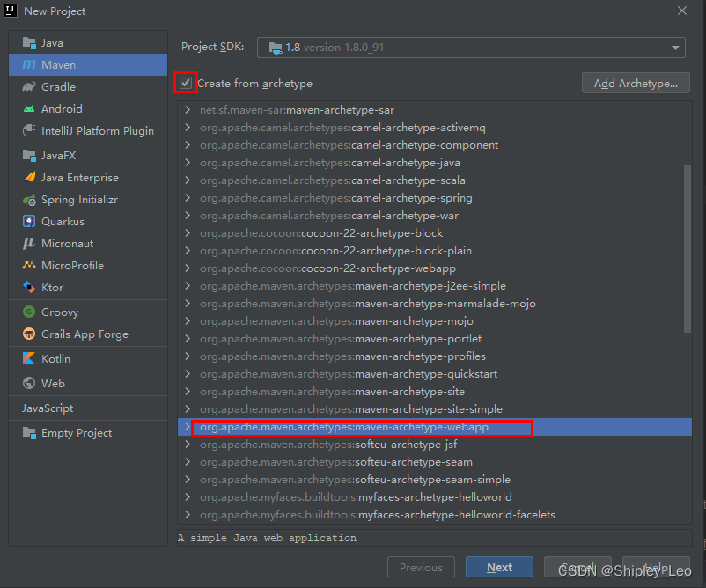Click the Maven 'm' icon
706x588 pixels.
pyautogui.click(x=29, y=65)
